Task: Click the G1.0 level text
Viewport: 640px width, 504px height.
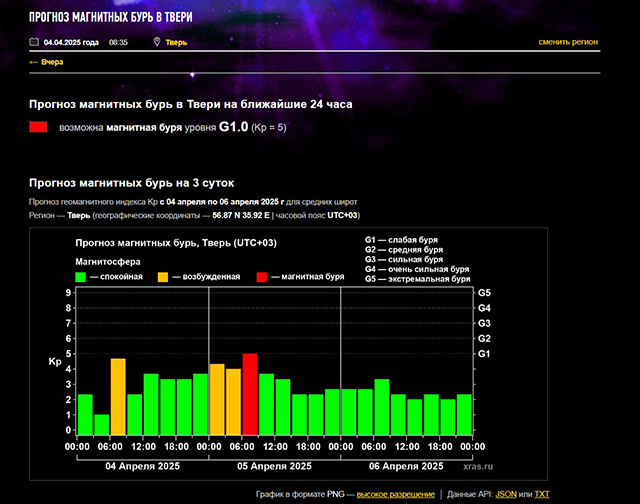Action: 233,127
